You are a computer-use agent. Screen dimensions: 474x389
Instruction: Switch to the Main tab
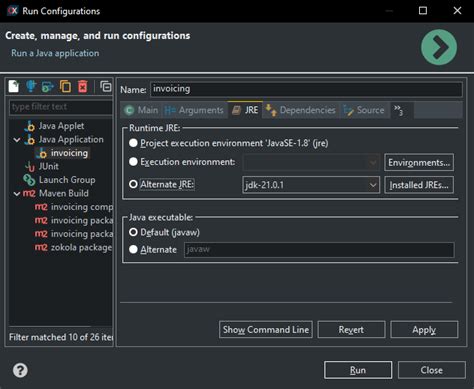(x=141, y=110)
